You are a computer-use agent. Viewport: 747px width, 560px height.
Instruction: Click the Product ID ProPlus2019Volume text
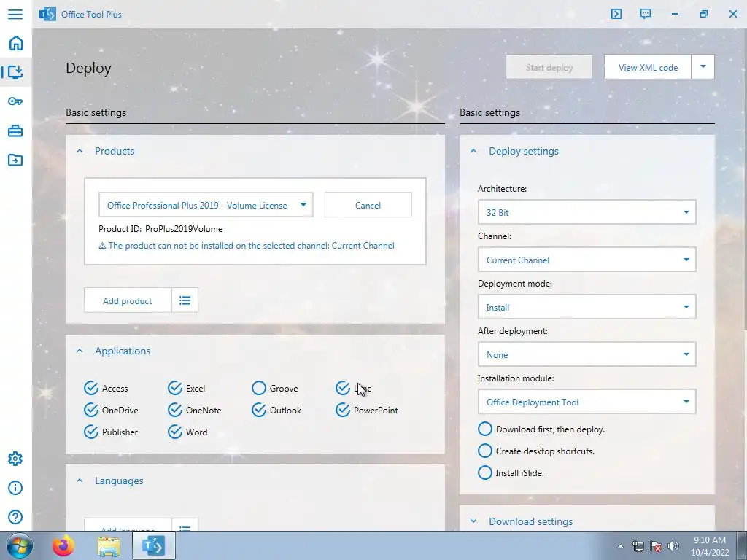160,228
